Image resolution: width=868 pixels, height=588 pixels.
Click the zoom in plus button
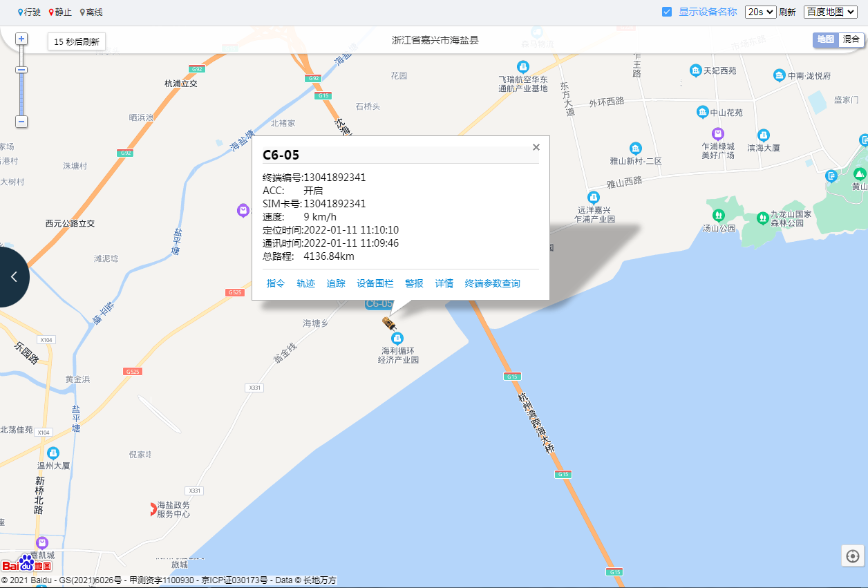click(x=21, y=39)
